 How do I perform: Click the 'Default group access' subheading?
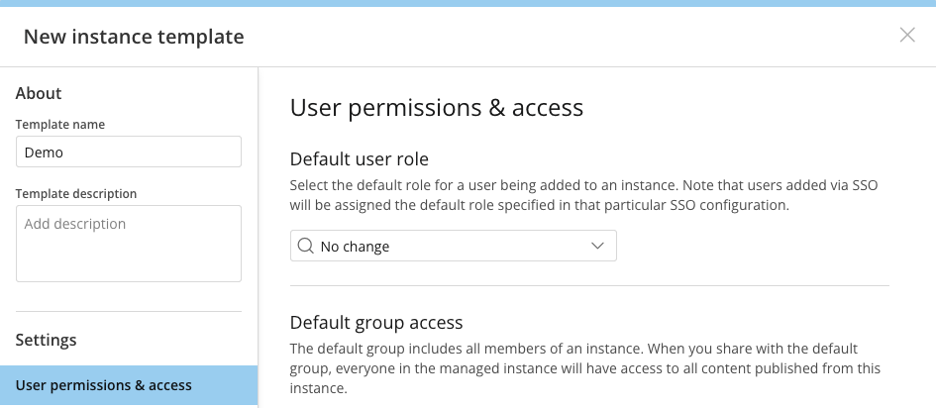376,323
